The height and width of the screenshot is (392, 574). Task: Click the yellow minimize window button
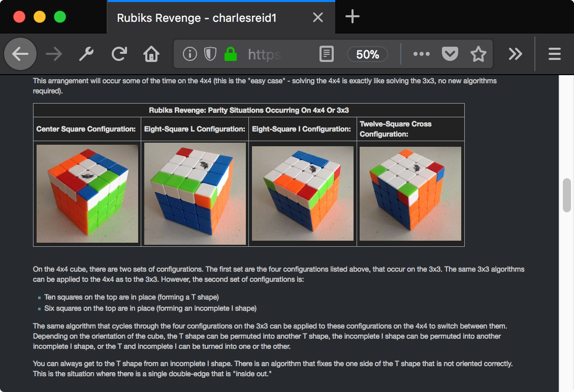click(x=40, y=17)
